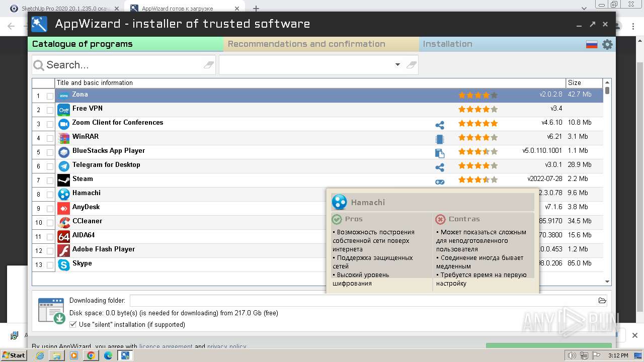
Task: Click the Zona program icon
Action: 63,96
